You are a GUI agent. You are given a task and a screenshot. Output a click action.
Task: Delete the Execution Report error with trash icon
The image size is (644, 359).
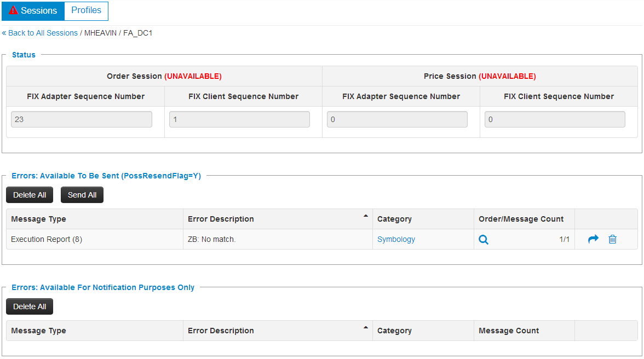(x=612, y=239)
